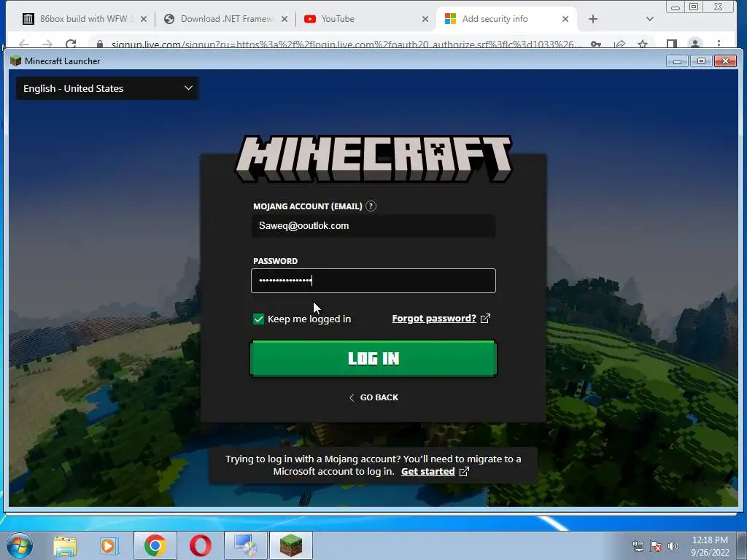Close the 86box build tab
747x560 pixels.
pyautogui.click(x=144, y=19)
